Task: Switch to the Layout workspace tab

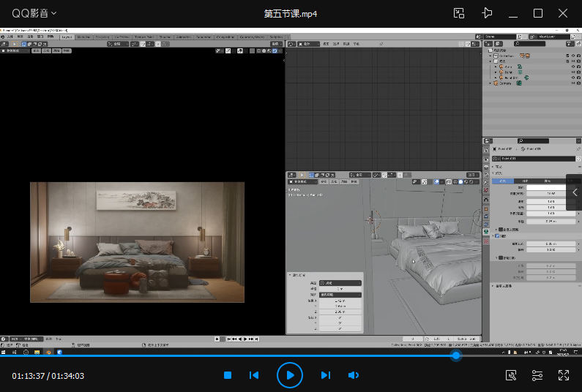Action: pos(67,36)
